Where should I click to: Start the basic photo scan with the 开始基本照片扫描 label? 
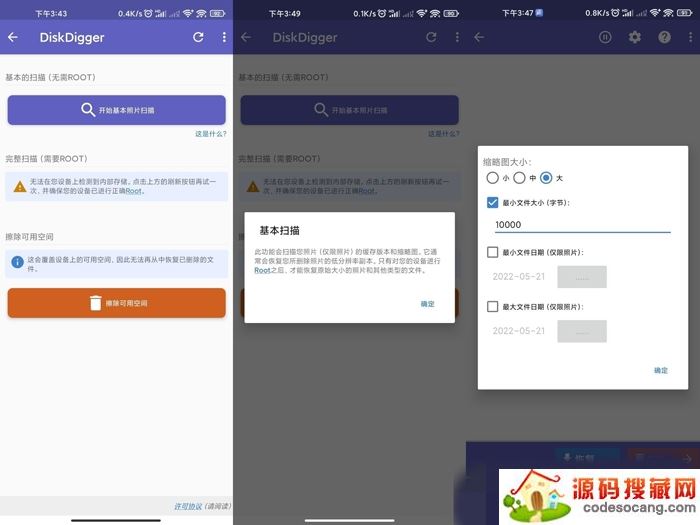click(126, 110)
